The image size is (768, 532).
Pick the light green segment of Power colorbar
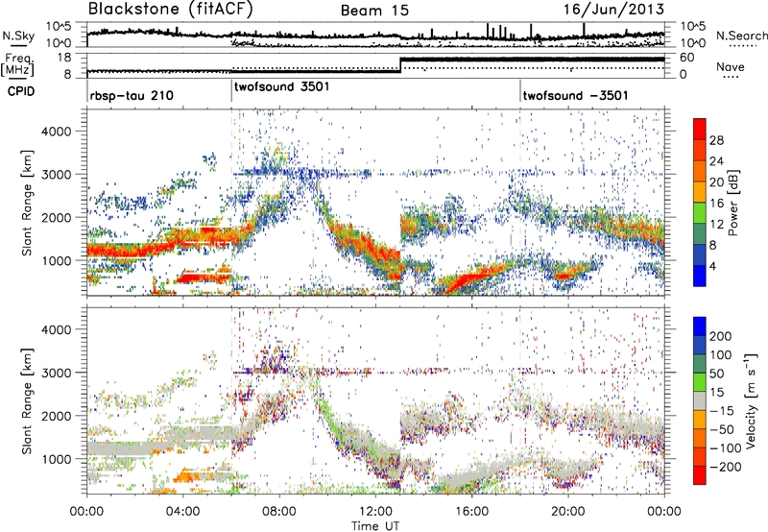click(700, 213)
